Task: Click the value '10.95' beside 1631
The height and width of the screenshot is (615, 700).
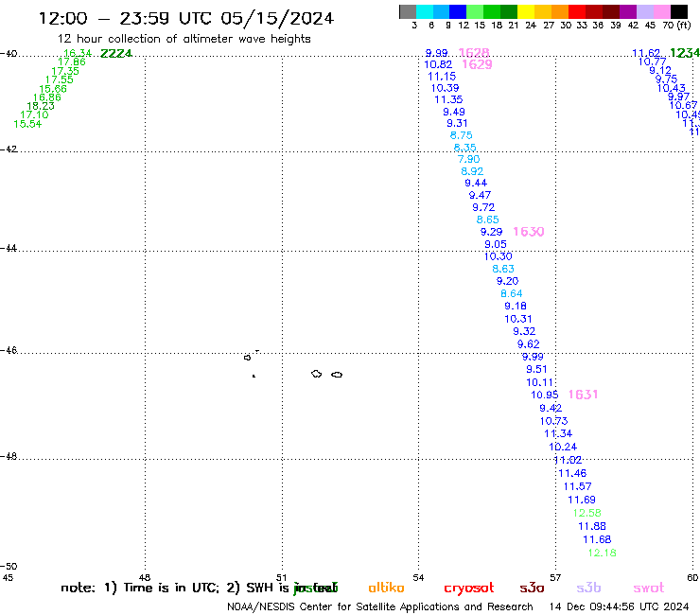Action: [x=545, y=395]
